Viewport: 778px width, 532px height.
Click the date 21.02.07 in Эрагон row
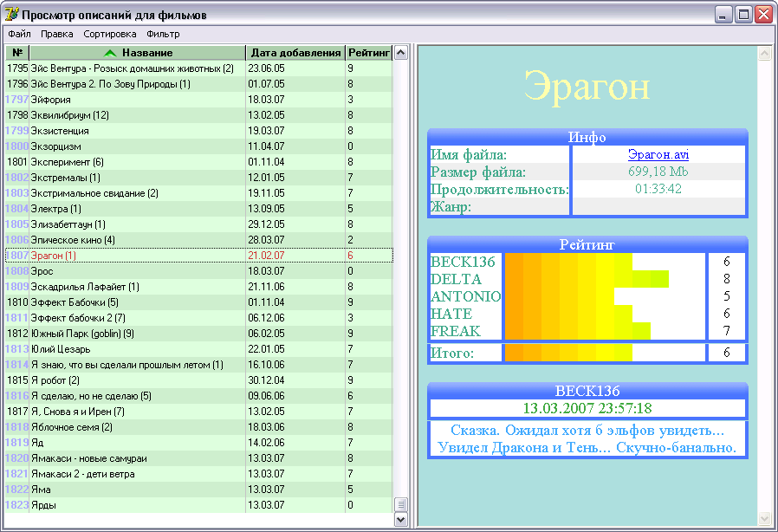pos(267,256)
